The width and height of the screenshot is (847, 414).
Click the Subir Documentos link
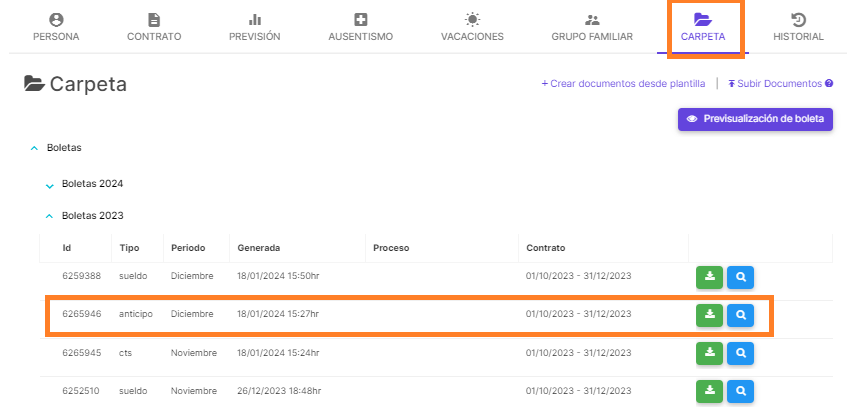[775, 84]
